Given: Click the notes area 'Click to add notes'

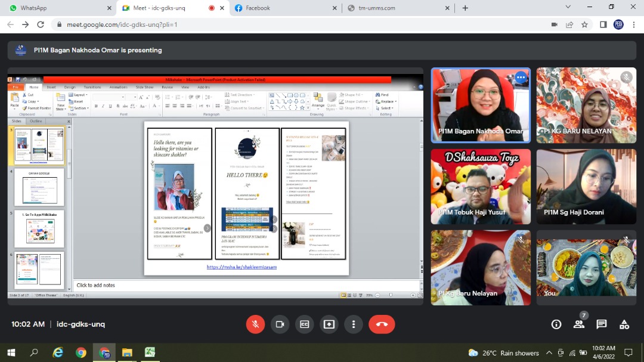Looking at the screenshot, I should 95,285.
